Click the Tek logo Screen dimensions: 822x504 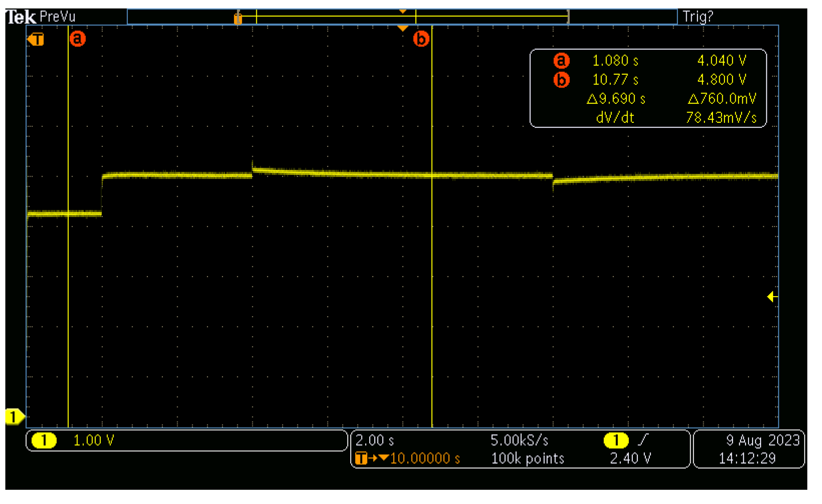(x=20, y=17)
